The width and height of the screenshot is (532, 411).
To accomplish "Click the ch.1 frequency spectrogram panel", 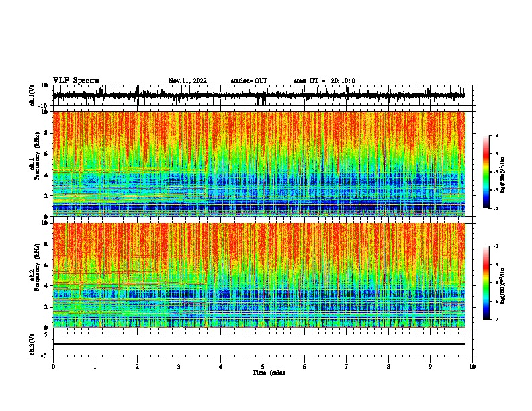I will [259, 164].
